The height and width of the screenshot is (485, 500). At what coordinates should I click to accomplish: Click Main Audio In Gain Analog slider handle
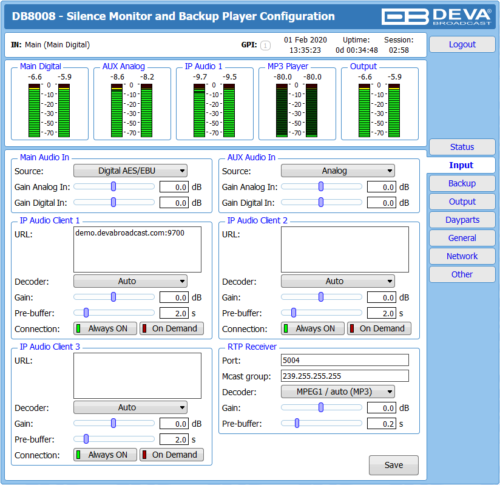coord(113,186)
